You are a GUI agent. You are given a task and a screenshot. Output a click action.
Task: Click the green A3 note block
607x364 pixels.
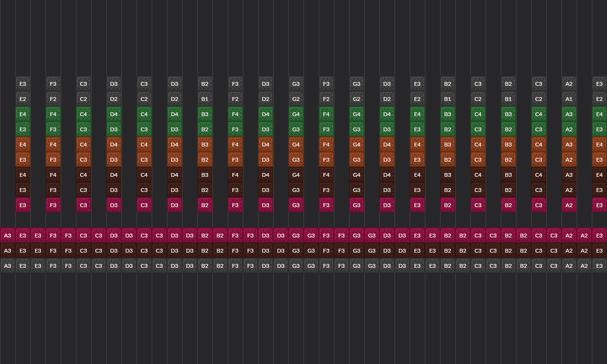point(569,114)
